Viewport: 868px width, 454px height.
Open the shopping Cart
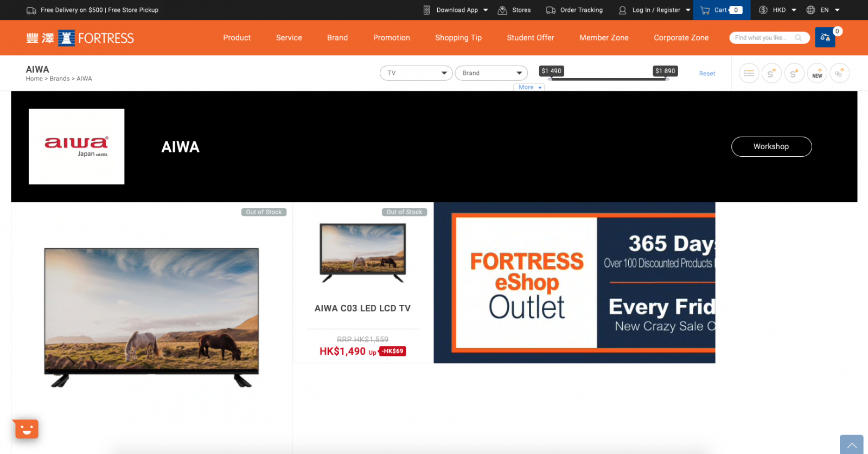tap(721, 10)
